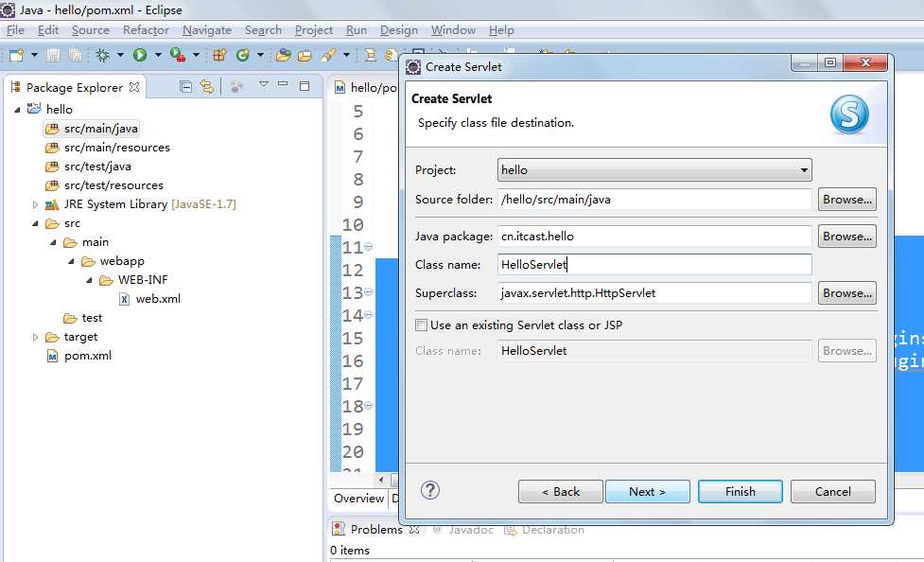Click the < Back button
Image resolution: width=924 pixels, height=562 pixels.
tap(561, 491)
